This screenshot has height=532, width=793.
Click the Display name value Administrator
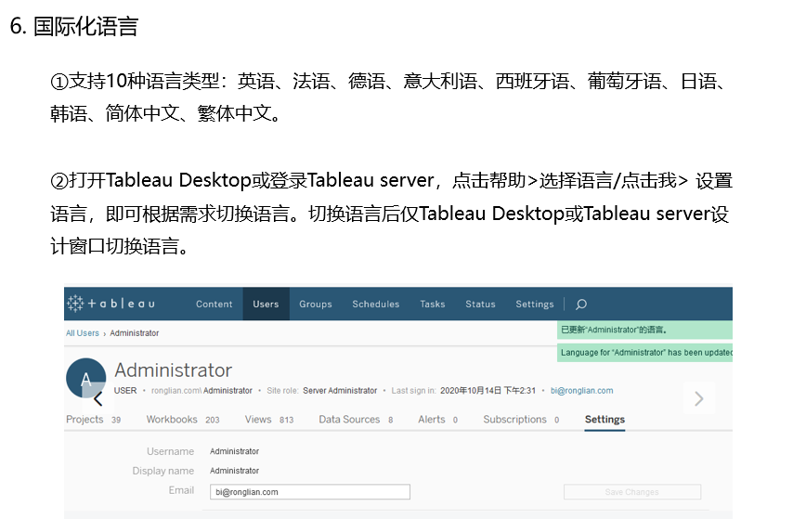(234, 471)
